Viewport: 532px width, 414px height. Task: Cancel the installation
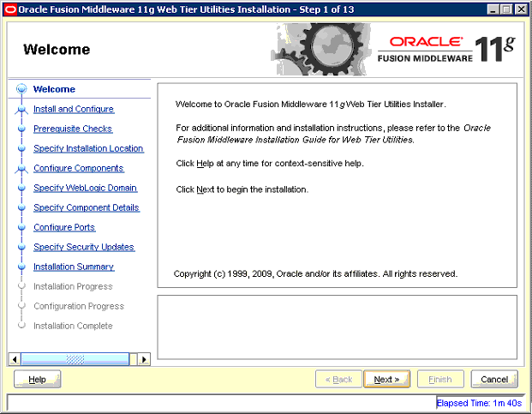[494, 379]
